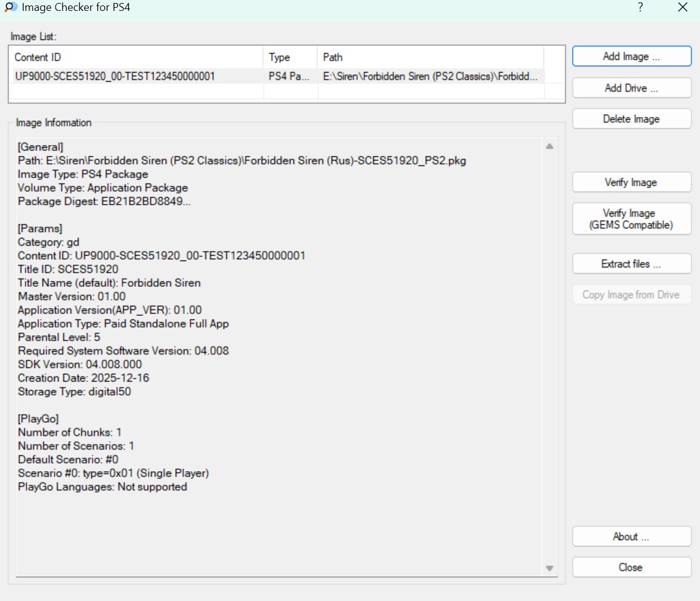Click Verify Image (GEMS Compatible)
700x601 pixels.
pyautogui.click(x=631, y=219)
